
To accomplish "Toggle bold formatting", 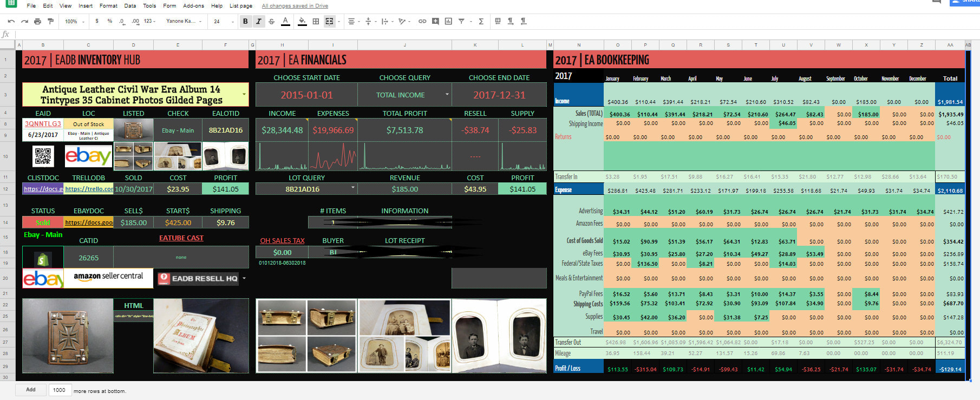I will pyautogui.click(x=245, y=21).
